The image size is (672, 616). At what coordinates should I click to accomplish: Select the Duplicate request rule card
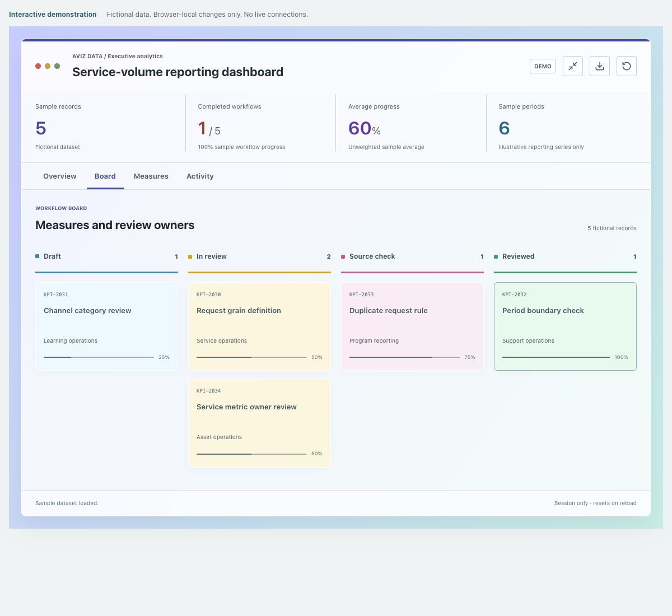tap(412, 326)
